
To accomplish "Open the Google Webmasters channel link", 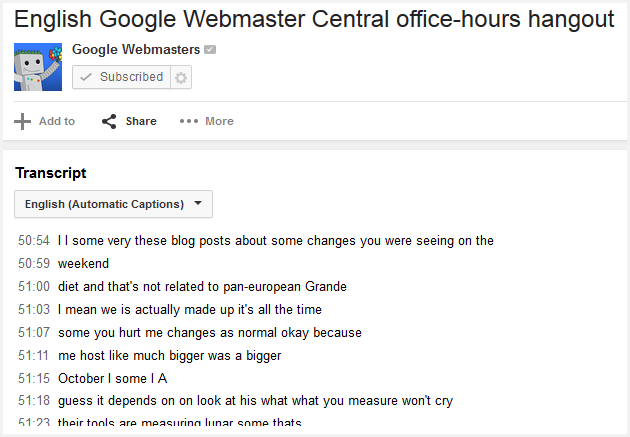I will tap(136, 50).
